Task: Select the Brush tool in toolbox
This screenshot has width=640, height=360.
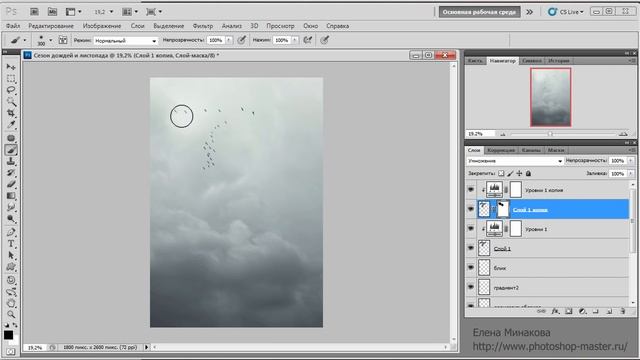Action: coord(11,150)
